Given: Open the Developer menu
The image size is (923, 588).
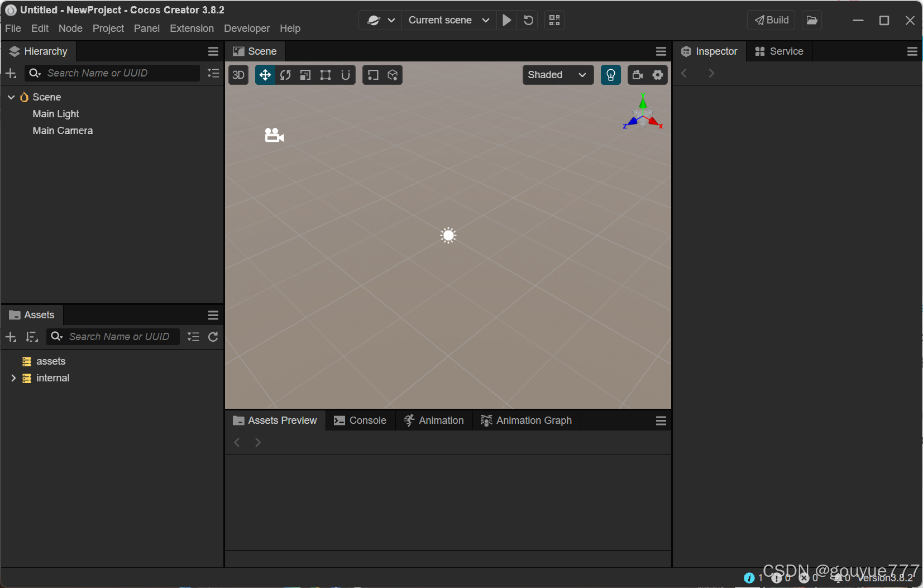Looking at the screenshot, I should pyautogui.click(x=247, y=28).
